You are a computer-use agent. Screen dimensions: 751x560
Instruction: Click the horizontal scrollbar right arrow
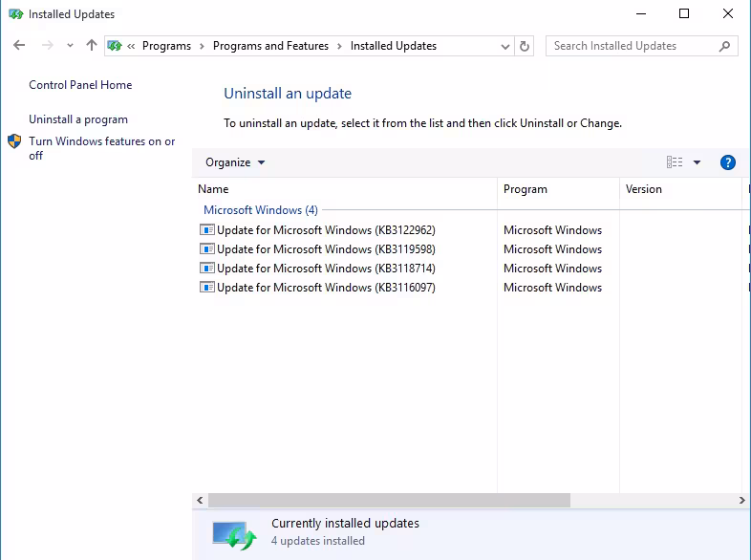pyautogui.click(x=742, y=500)
